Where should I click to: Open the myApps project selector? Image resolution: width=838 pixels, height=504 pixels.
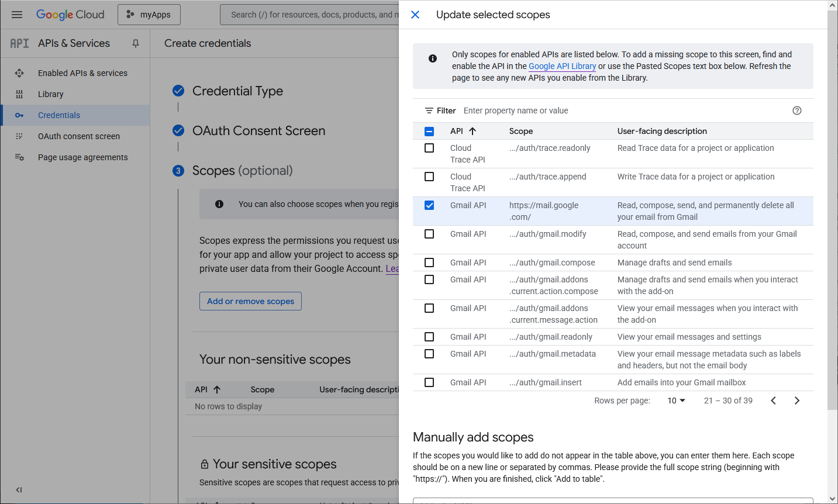point(149,15)
